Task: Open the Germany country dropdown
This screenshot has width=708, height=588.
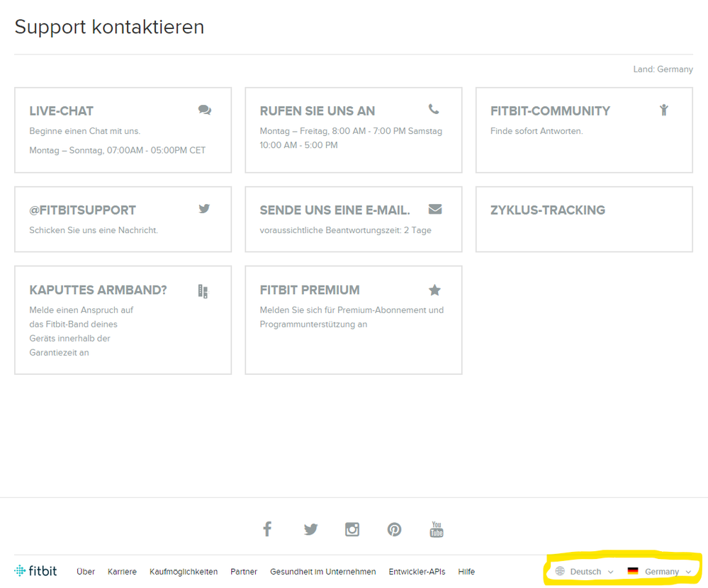Action: click(660, 571)
